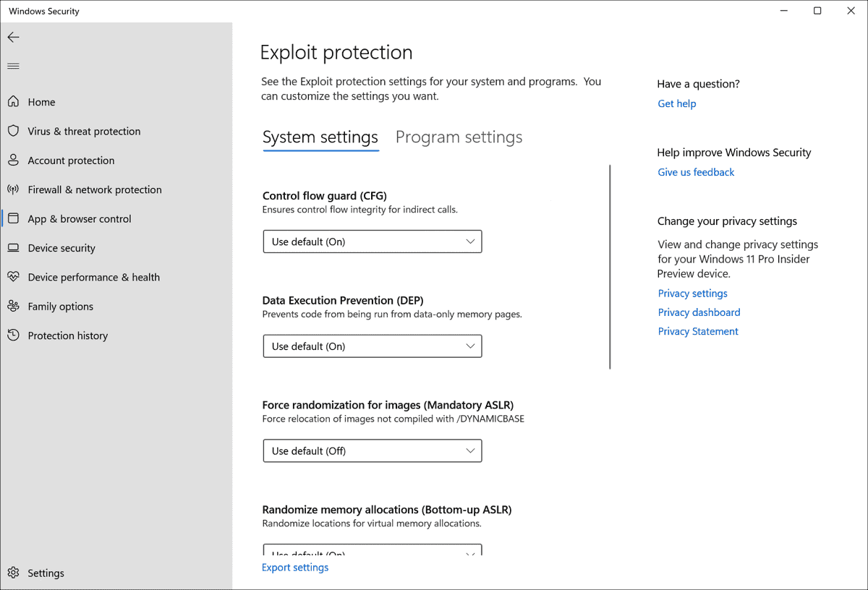The height and width of the screenshot is (590, 868).
Task: Minimize the Windows Security window
Action: tap(785, 11)
